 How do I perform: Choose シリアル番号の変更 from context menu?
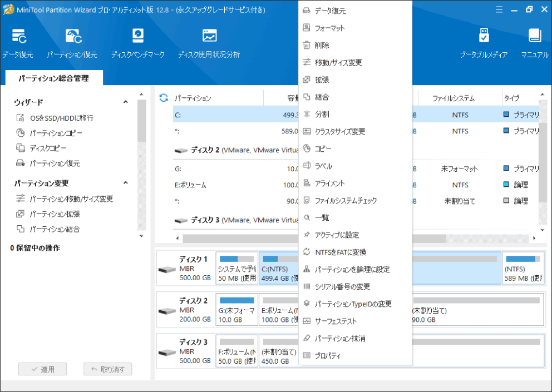355,286
